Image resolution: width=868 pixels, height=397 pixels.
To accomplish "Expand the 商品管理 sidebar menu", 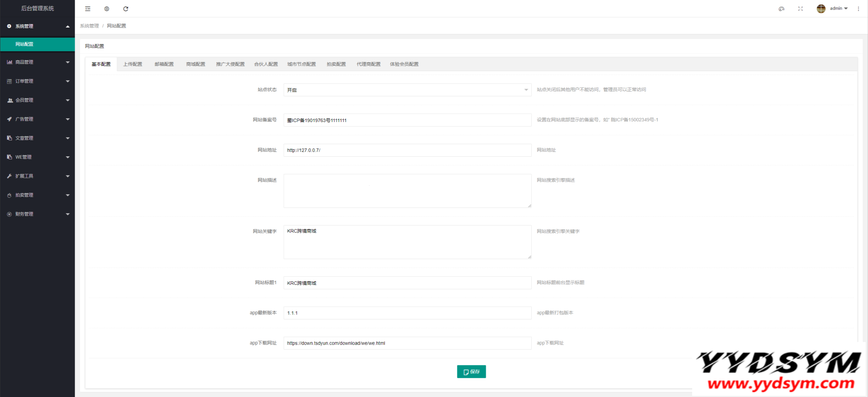I will [38, 62].
